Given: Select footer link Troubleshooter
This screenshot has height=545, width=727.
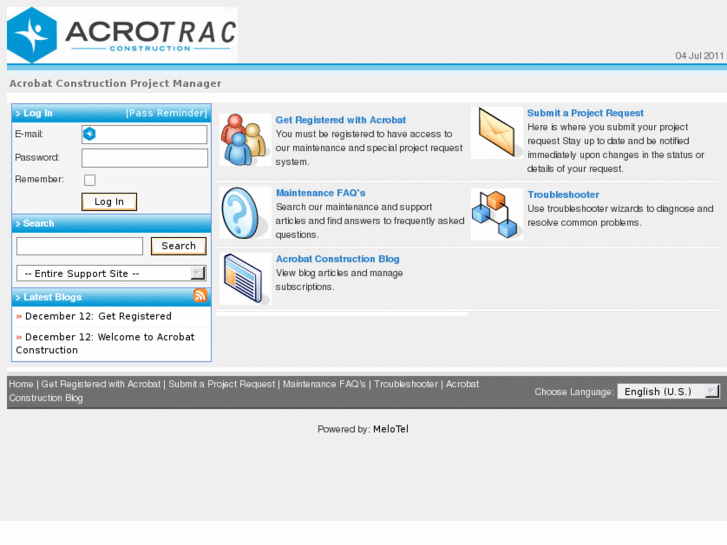Looking at the screenshot, I should pos(406,384).
